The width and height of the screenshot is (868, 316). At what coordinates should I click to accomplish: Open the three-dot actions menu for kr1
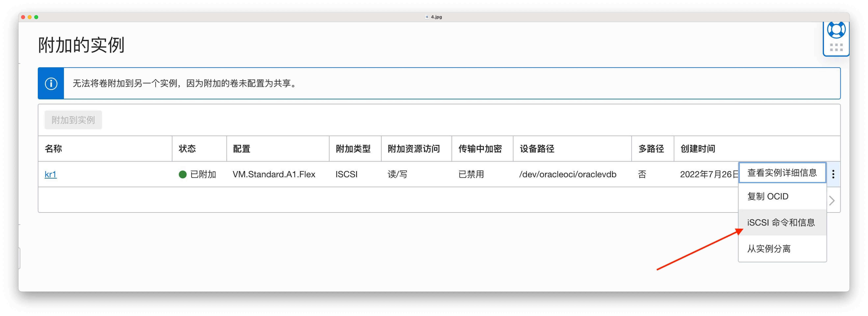pyautogui.click(x=833, y=174)
